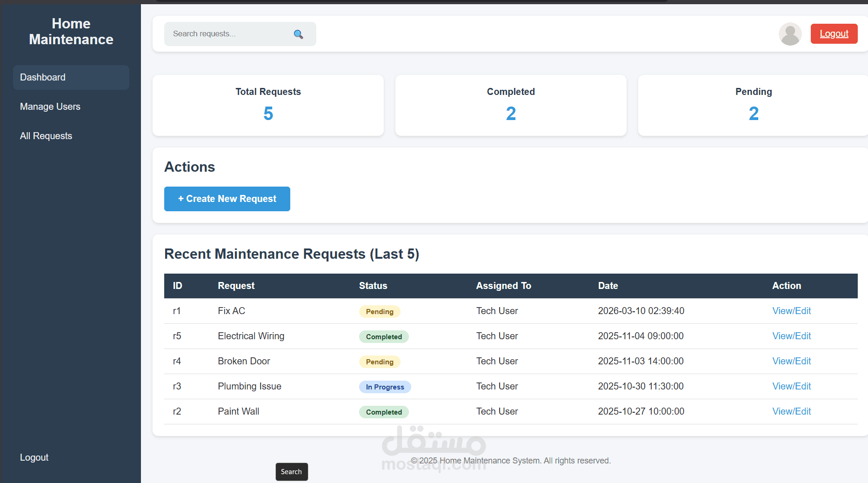Click the Completed badge for Paint Wall

tap(384, 412)
